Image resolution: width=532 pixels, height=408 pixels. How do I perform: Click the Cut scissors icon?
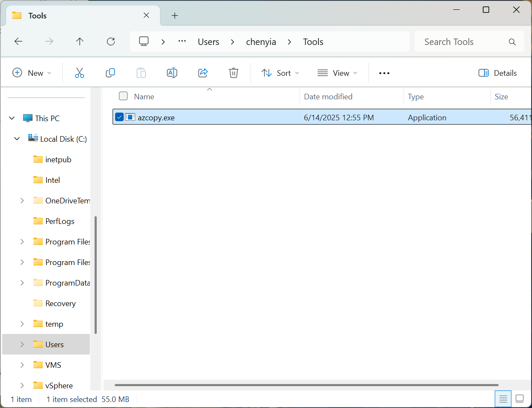point(80,73)
